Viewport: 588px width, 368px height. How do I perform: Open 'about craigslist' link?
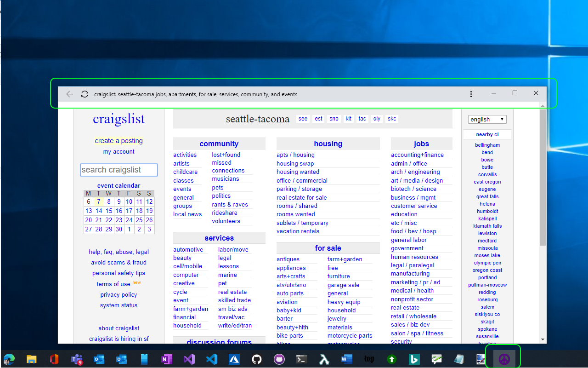(x=119, y=328)
